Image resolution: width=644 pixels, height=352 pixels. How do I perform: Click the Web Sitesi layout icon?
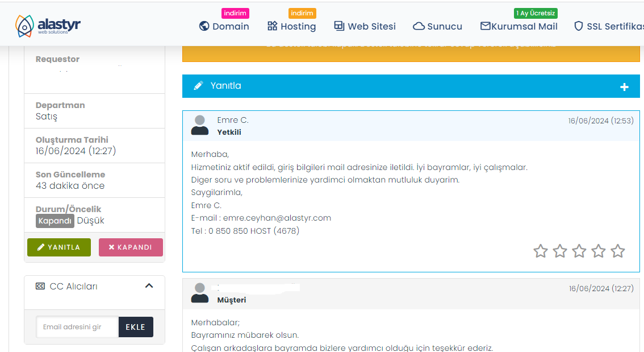point(339,26)
